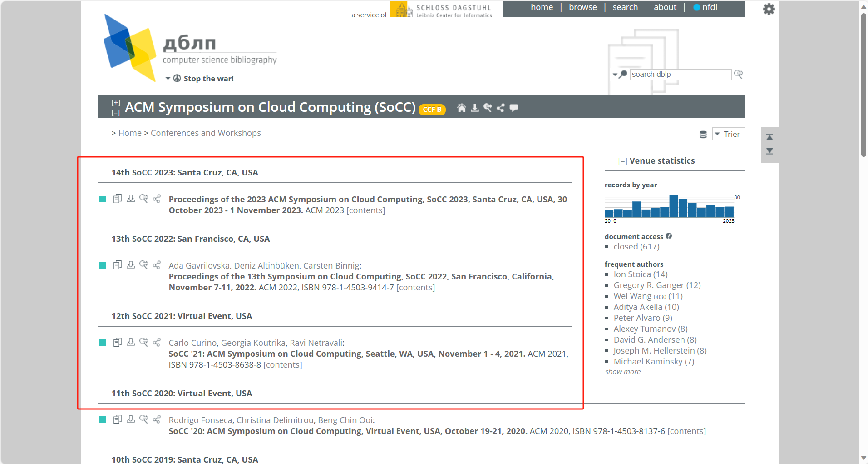The width and height of the screenshot is (868, 464).
Task: Click the ask others icon for SoCC 2022
Action: coord(144,265)
